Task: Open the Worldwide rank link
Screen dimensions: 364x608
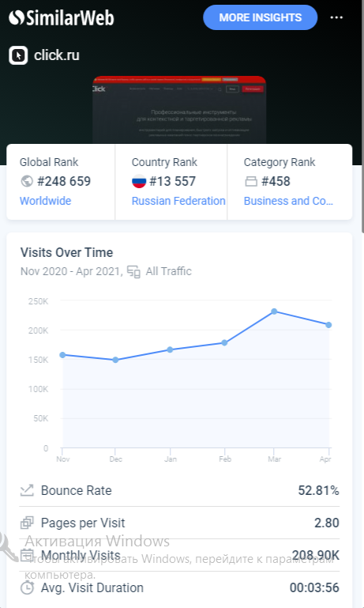Action: [x=45, y=201]
